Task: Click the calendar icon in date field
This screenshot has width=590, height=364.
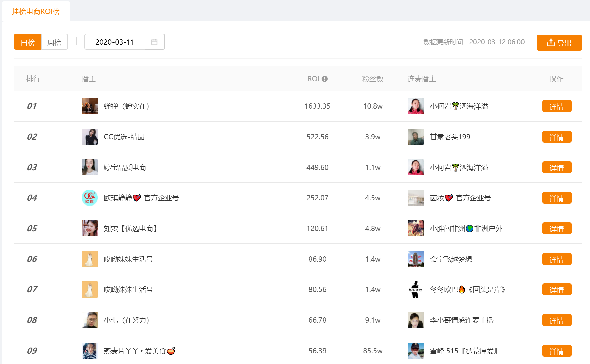Action: coord(154,42)
